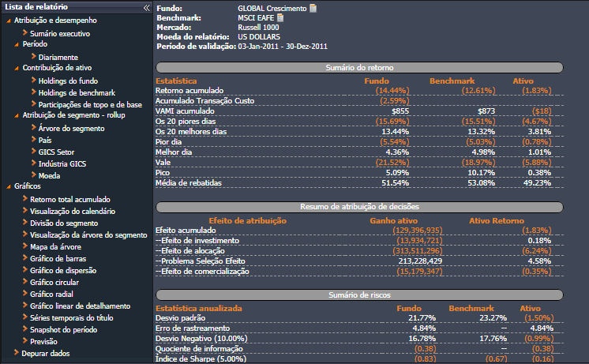
Task: Open Retorno total acumulado chart
Action: click(x=69, y=200)
